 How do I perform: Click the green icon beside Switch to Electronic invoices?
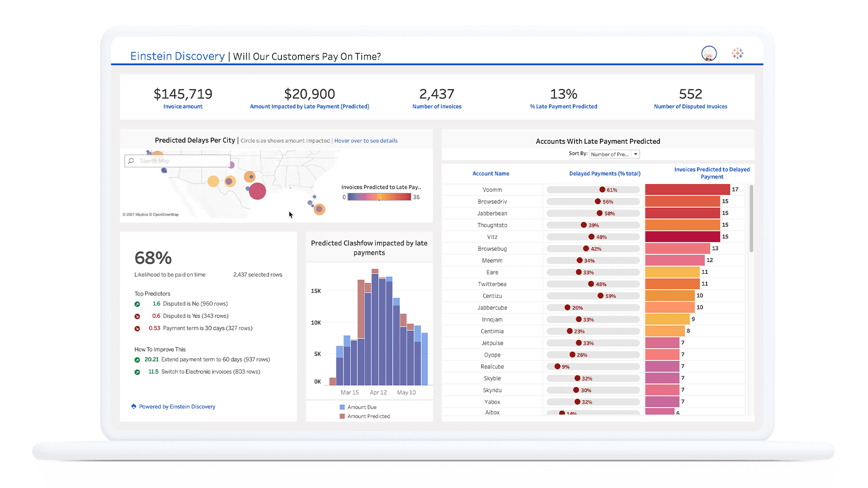(137, 372)
